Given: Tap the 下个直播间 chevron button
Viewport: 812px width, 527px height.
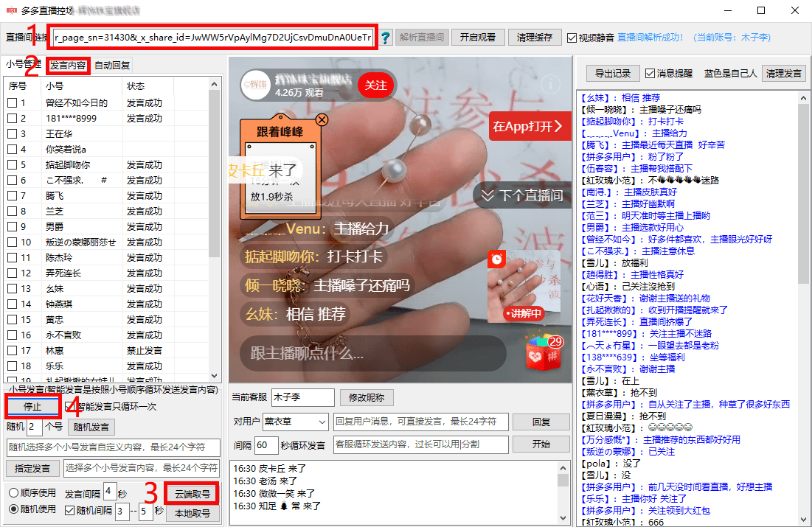Looking at the screenshot, I should [x=522, y=195].
